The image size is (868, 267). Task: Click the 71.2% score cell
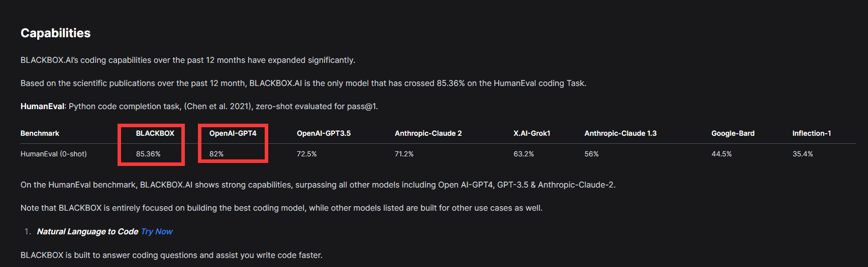(404, 154)
